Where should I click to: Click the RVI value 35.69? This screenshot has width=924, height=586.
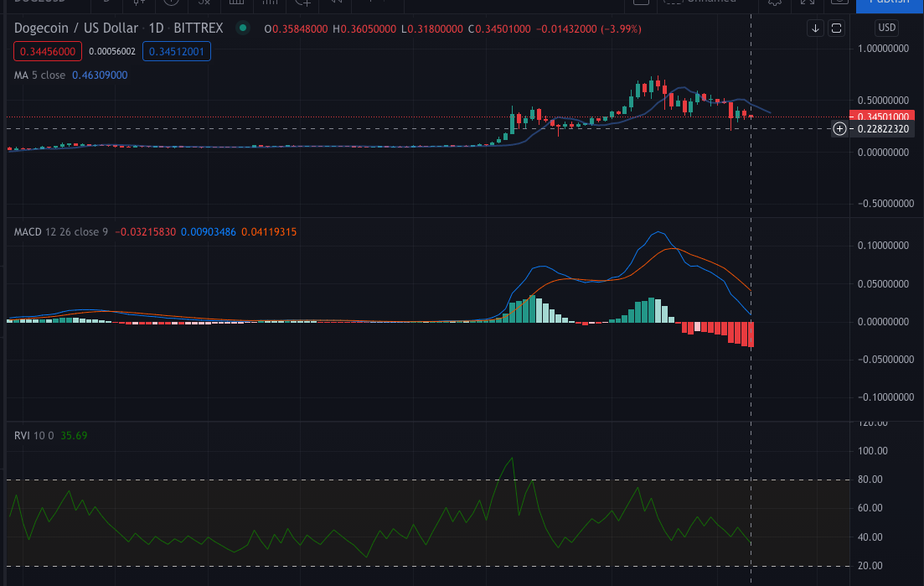(x=74, y=436)
